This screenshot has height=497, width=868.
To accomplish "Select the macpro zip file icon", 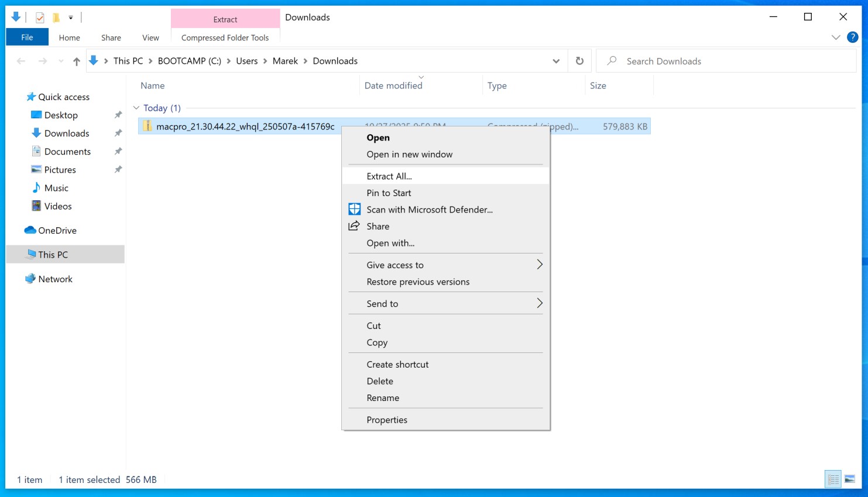I will click(x=147, y=126).
